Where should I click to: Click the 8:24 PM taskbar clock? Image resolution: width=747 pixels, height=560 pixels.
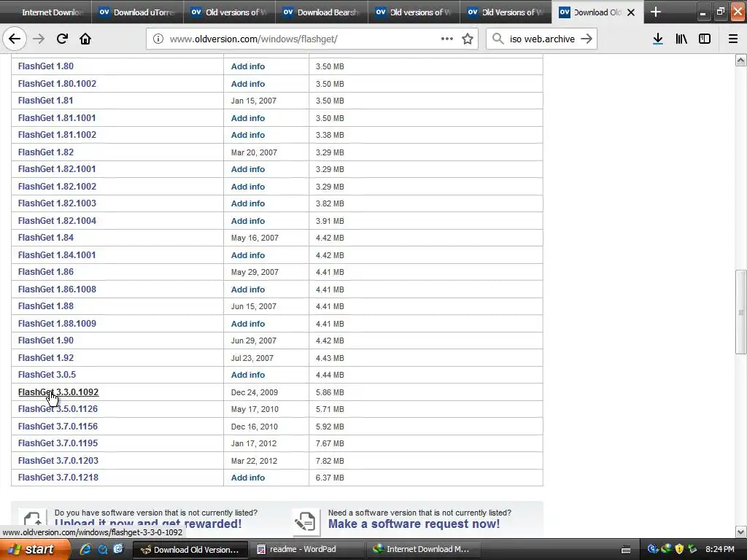pos(720,550)
